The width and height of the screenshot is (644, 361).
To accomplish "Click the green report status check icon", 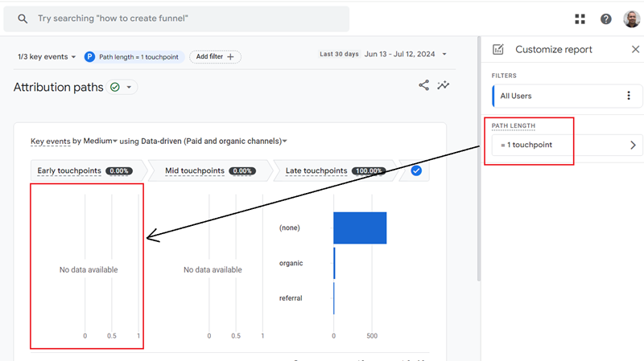I will pos(115,87).
